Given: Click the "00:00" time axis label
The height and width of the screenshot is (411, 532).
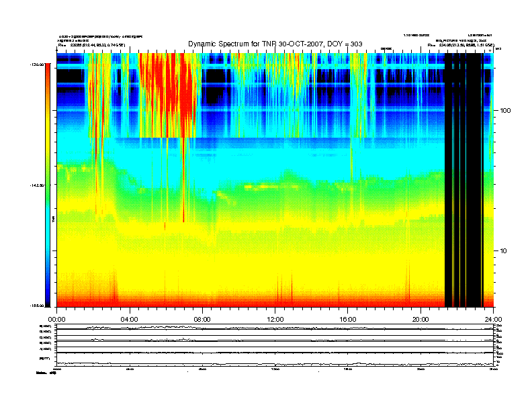Looking at the screenshot, I should click(x=56, y=320).
